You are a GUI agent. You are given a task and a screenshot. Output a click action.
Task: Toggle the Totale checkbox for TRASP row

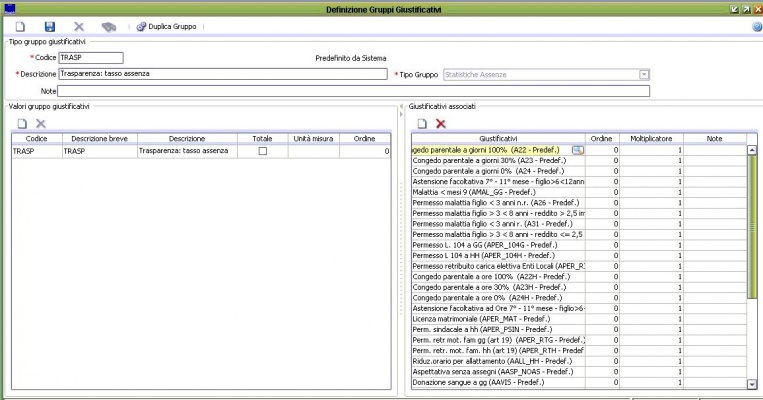pyautogui.click(x=263, y=151)
